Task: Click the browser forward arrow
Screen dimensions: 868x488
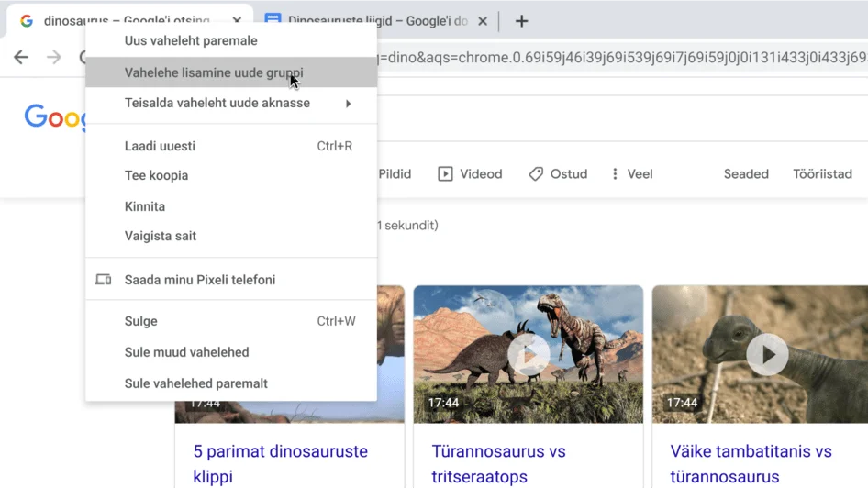Action: tap(54, 58)
